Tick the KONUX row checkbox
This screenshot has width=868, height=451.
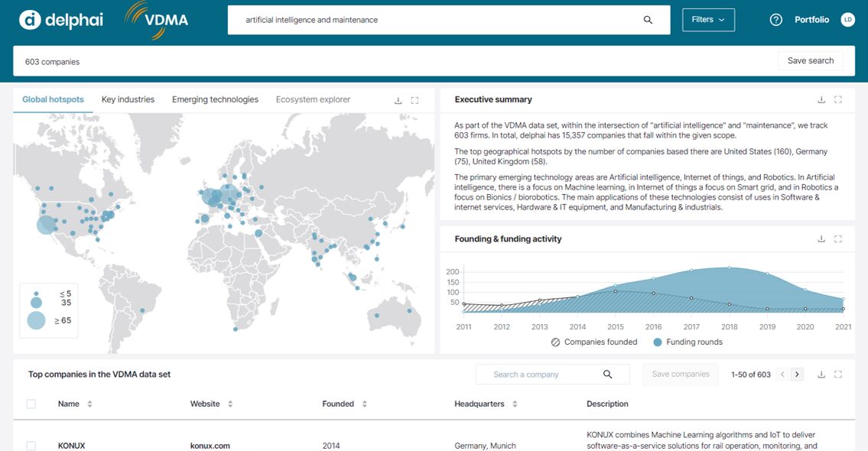(31, 446)
